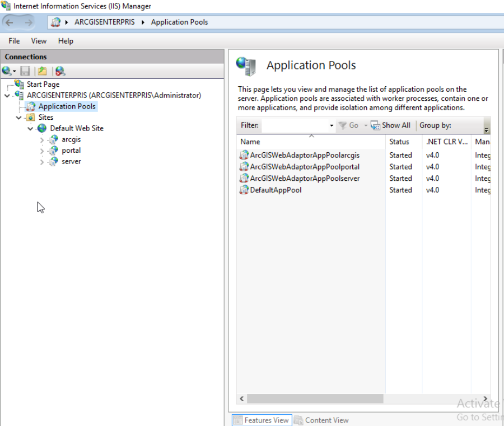Click the Filter text input field

tap(295, 125)
